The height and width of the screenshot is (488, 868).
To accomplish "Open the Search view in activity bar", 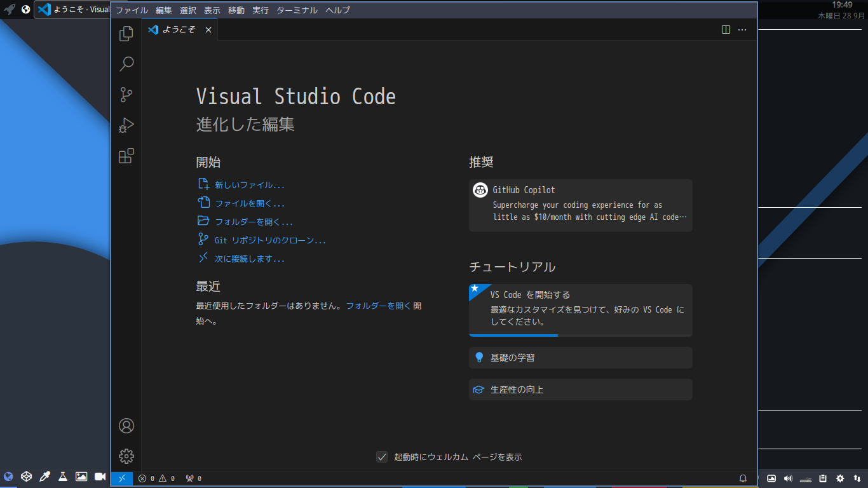I will tap(126, 64).
